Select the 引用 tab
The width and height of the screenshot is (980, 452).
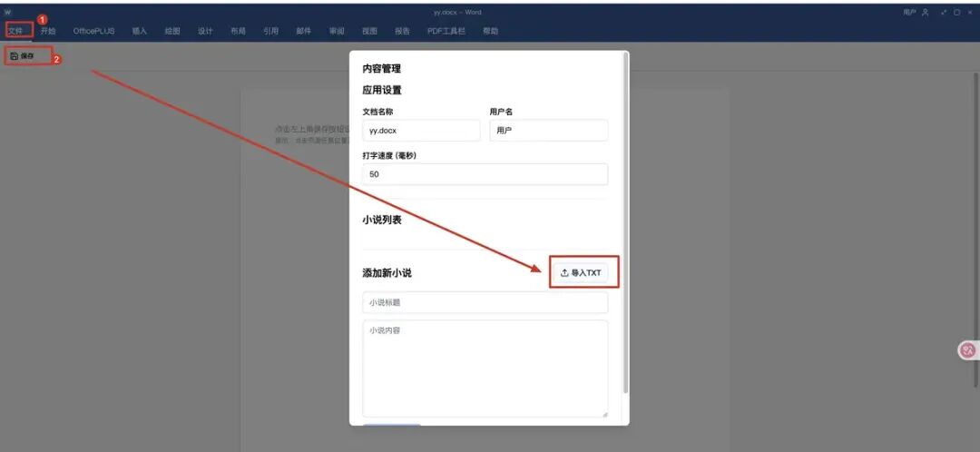pyautogui.click(x=270, y=31)
